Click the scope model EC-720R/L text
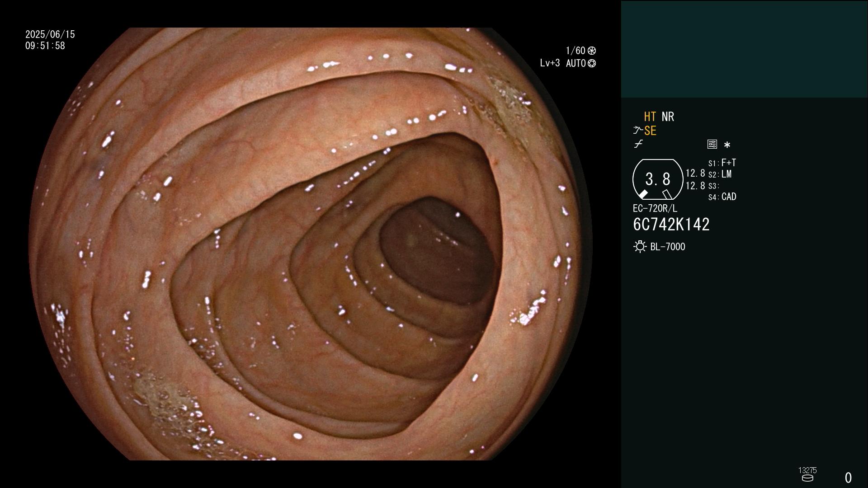Viewport: 868px width, 488px height. click(x=655, y=208)
